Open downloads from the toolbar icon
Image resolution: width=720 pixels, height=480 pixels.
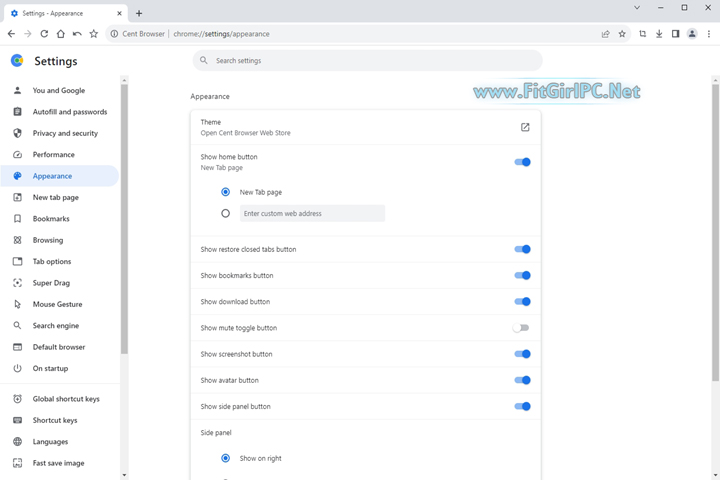pos(659,33)
